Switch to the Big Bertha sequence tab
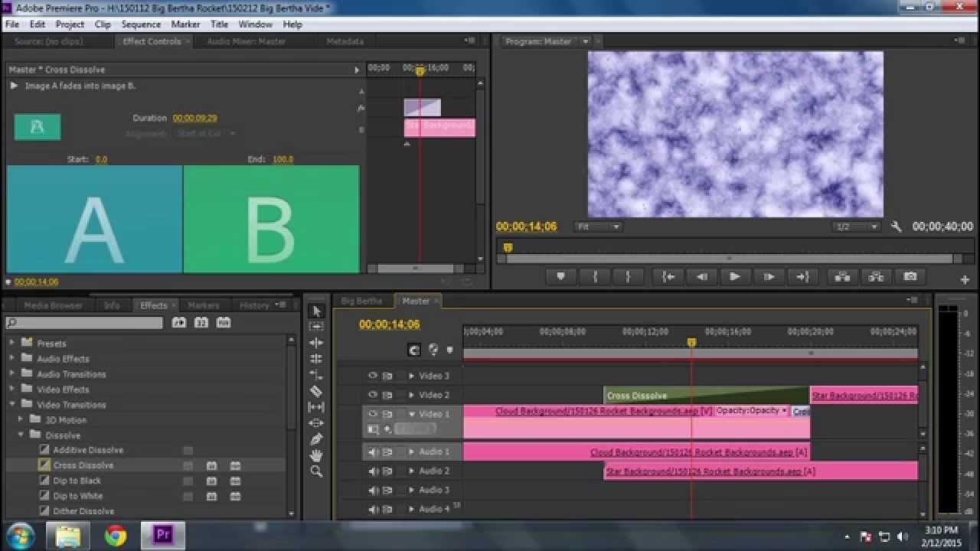Image resolution: width=980 pixels, height=551 pixels. 361,302
